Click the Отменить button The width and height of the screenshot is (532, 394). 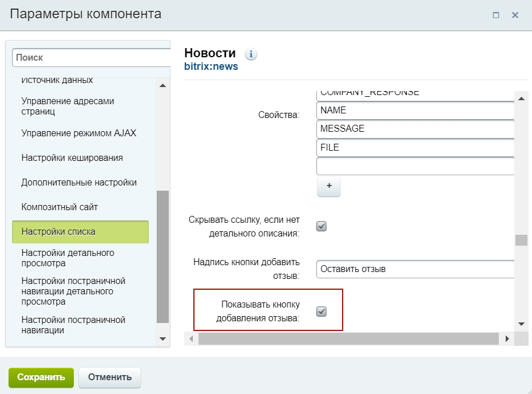[x=109, y=377]
